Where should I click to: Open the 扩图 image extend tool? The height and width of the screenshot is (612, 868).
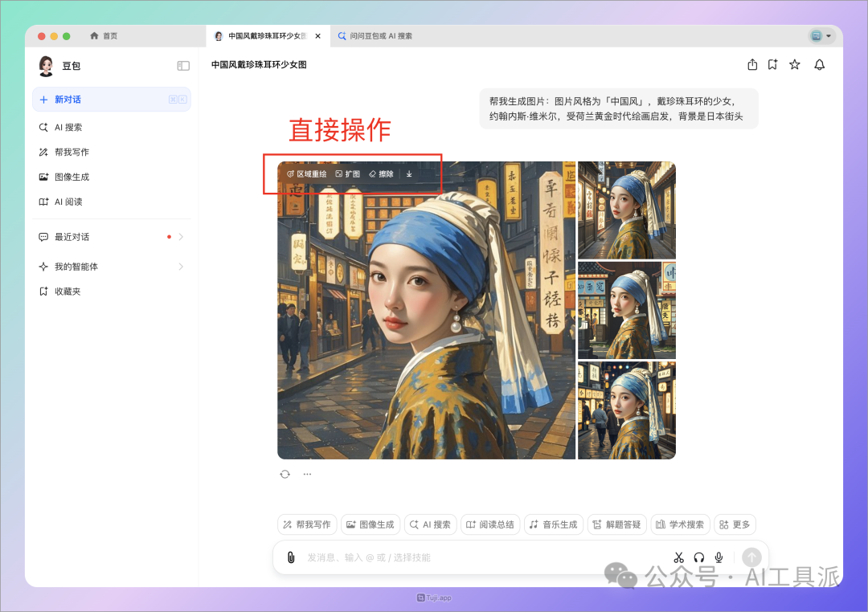pos(349,173)
